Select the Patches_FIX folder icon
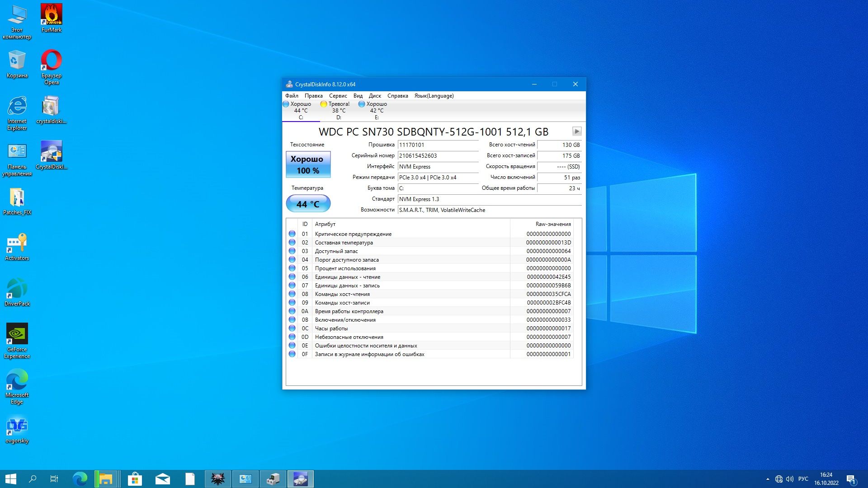Image resolution: width=868 pixels, height=488 pixels. click(17, 201)
